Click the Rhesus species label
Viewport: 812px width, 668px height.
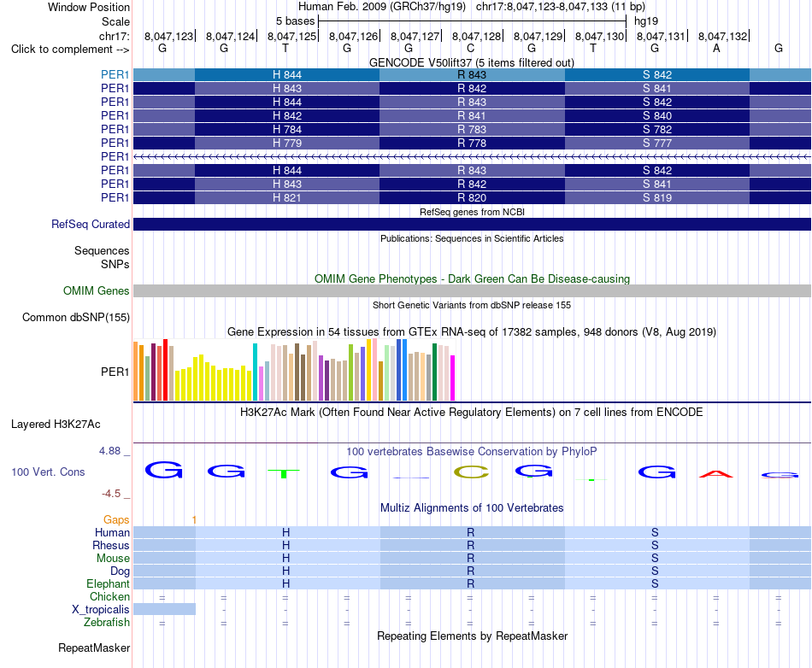[x=111, y=545]
